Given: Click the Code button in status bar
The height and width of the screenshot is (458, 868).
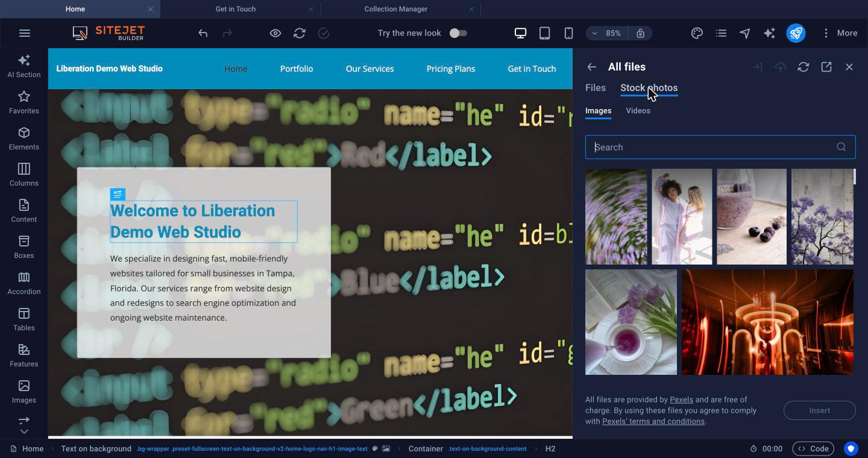Looking at the screenshot, I should pos(813,448).
